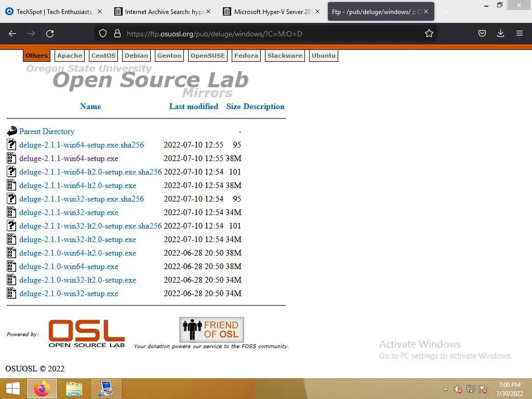Open the taskbar clock showing 7:00 PM
Screen dimensions: 532x399
point(509,389)
